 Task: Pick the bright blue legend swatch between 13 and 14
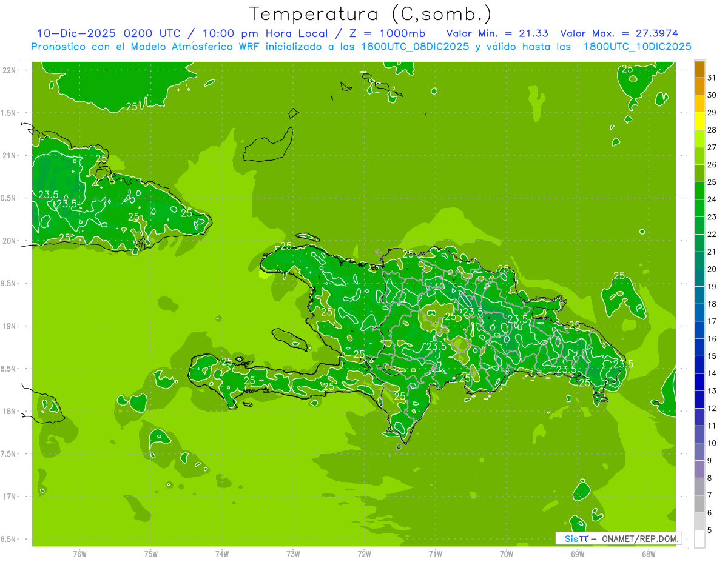[x=699, y=383]
